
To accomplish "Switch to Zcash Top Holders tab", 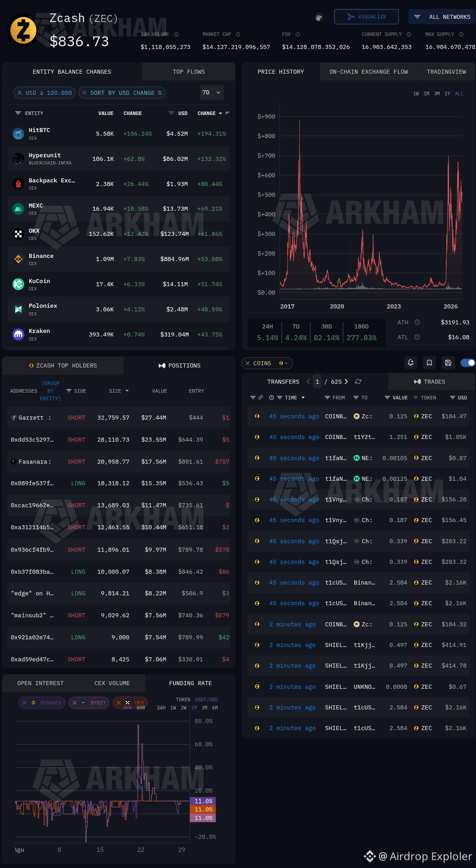I will [x=63, y=366].
